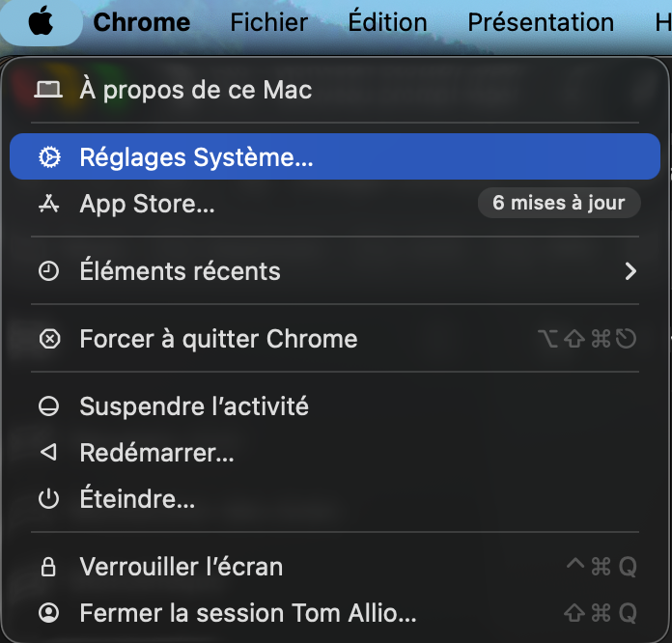Click the 6 mises à jour badge
Screen dimensions: 672x643
click(559, 204)
